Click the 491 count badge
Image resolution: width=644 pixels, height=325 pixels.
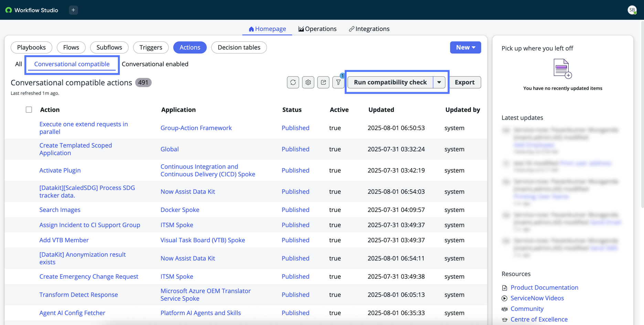tap(143, 83)
